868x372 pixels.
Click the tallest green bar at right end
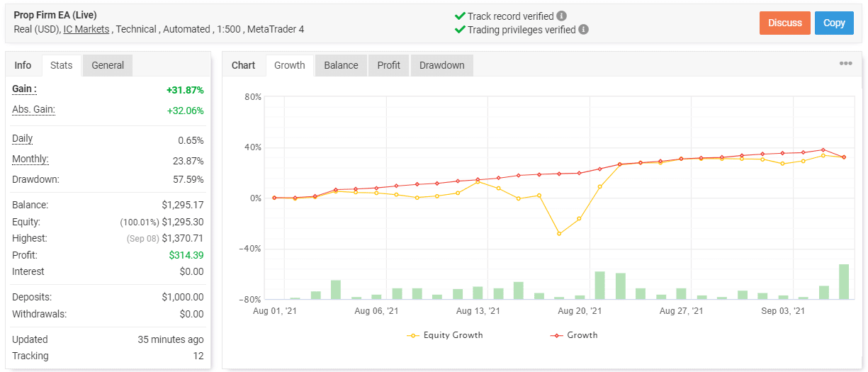coord(844,281)
